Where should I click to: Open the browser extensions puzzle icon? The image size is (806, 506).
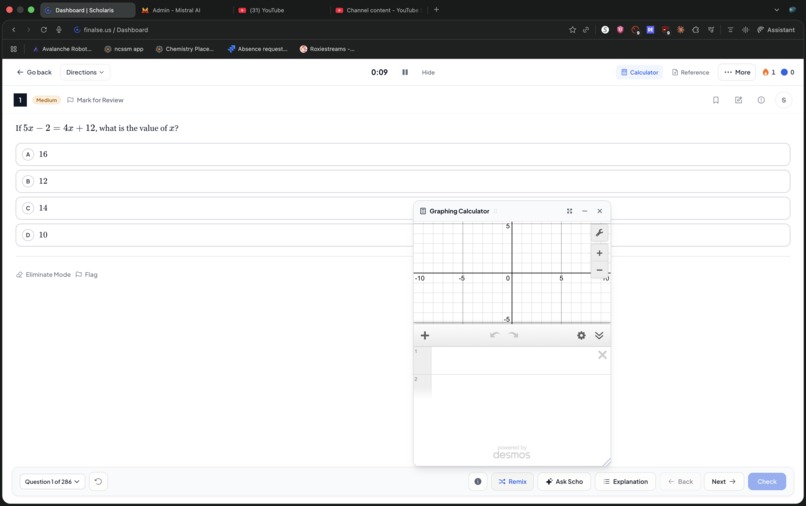695,30
